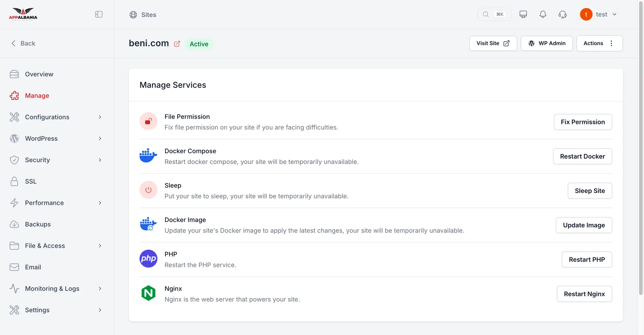Click the Restart PHP button
Viewport: 644px width, 335px height.
[x=587, y=259]
